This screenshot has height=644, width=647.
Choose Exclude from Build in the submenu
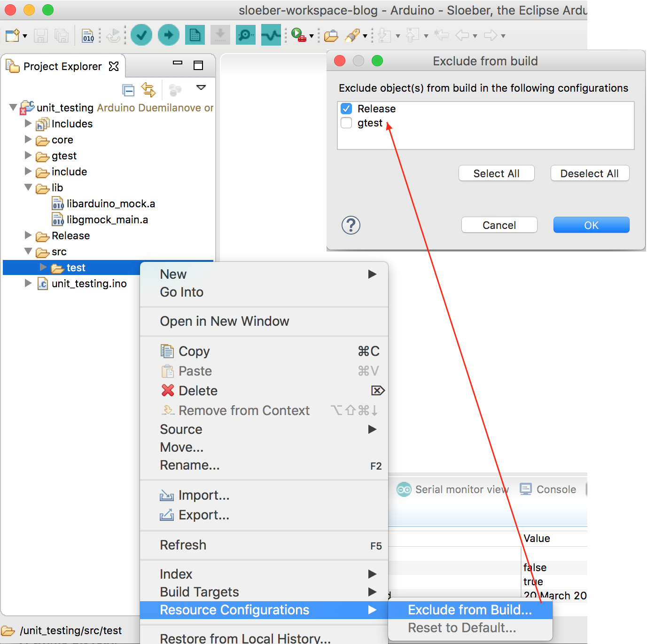point(470,610)
